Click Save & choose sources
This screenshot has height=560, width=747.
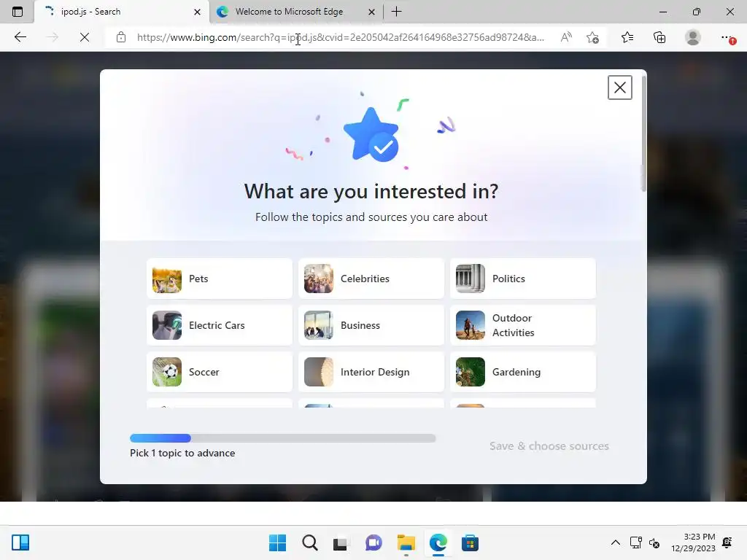549,446
